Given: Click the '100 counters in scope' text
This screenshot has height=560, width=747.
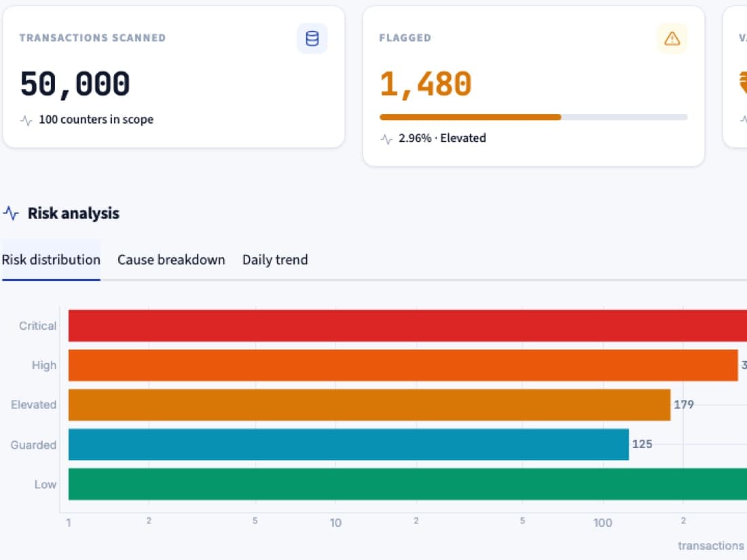Looking at the screenshot, I should tap(96, 119).
